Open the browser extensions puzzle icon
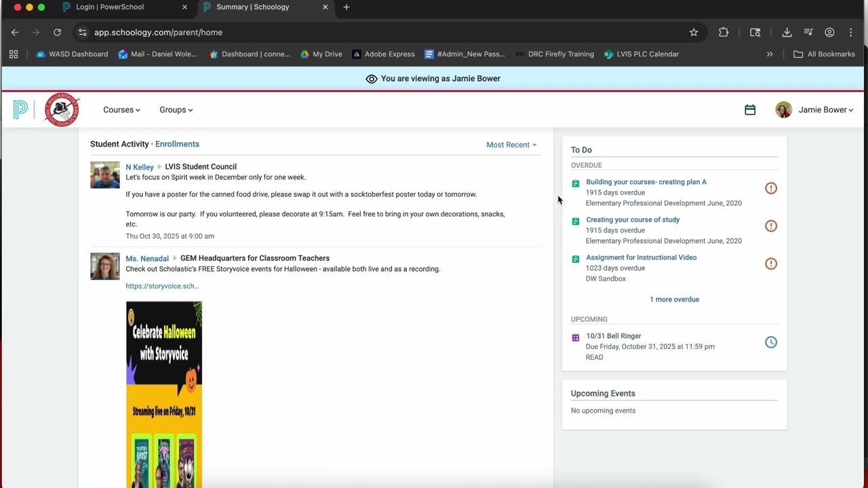The image size is (868, 488). pyautogui.click(x=724, y=33)
